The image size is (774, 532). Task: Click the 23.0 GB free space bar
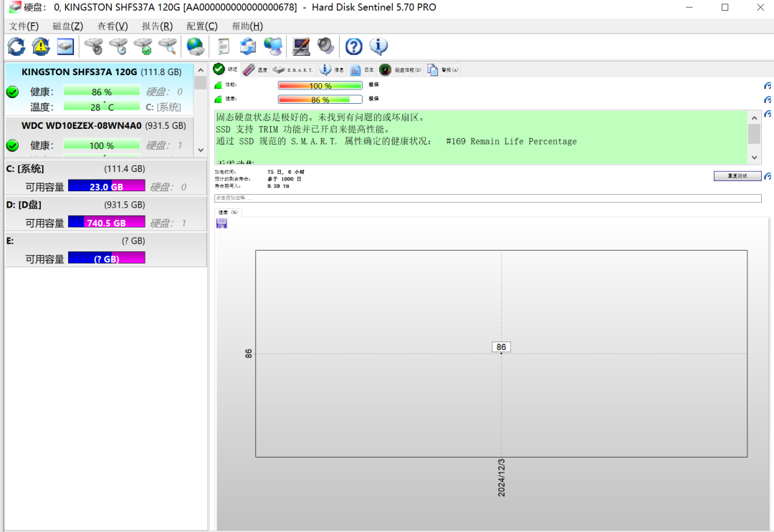[107, 186]
